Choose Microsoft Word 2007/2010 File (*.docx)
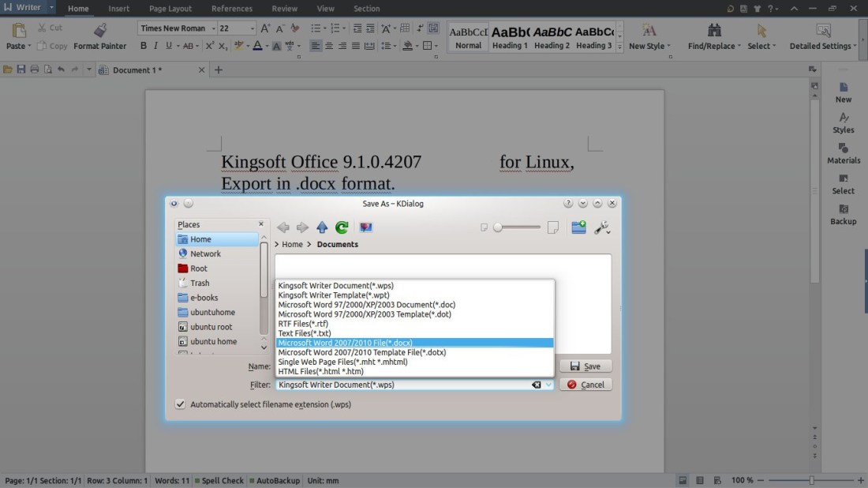868x488 pixels. tap(345, 343)
